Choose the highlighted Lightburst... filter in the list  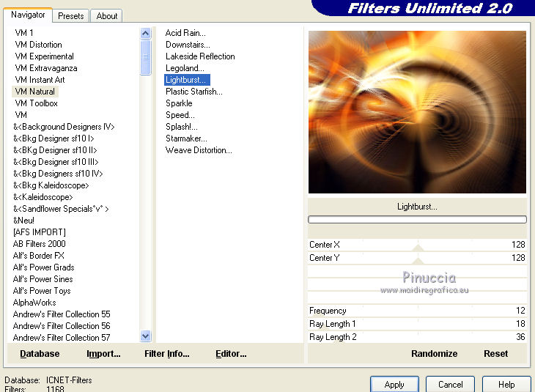(187, 80)
